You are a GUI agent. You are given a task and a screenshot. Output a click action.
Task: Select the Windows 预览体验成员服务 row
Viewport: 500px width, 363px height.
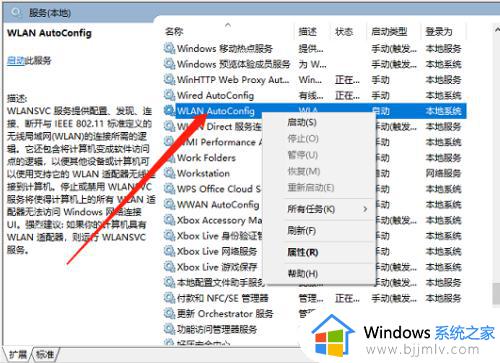click(314, 64)
